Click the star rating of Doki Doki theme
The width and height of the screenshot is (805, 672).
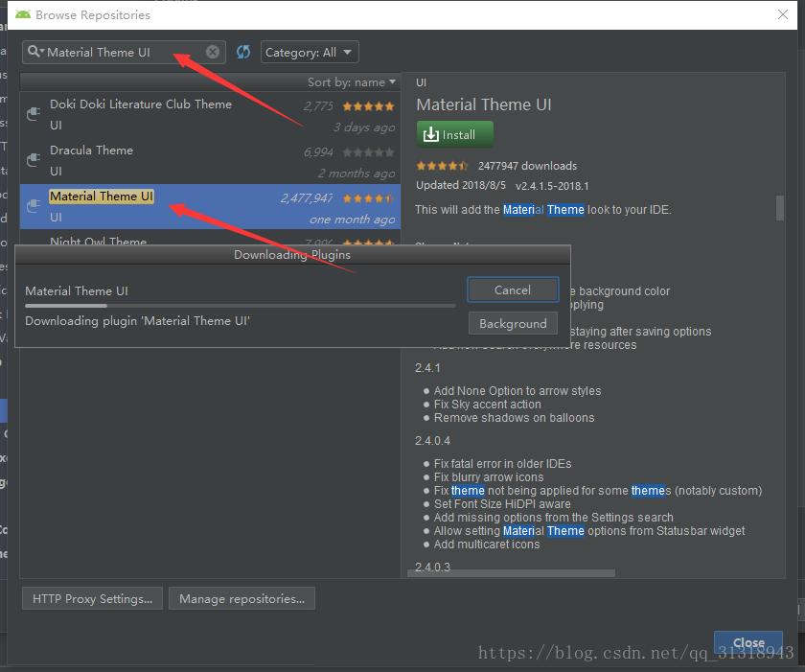click(x=368, y=106)
